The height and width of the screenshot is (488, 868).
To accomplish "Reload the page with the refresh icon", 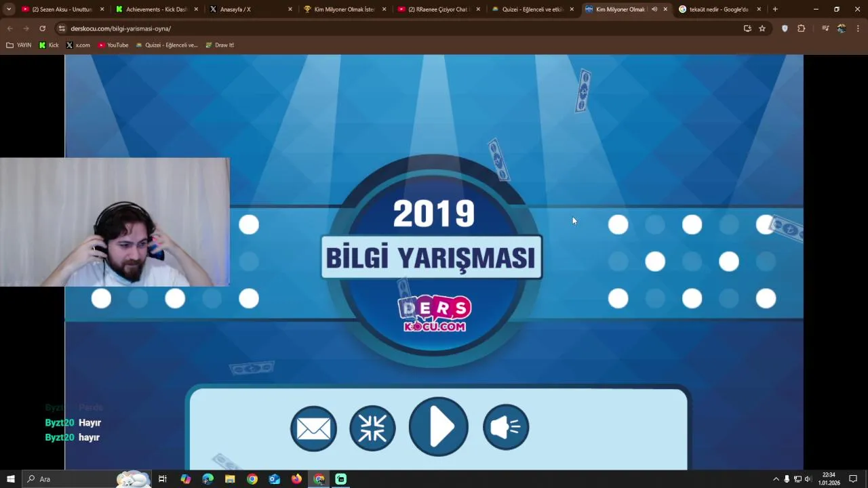I will coord(42,28).
